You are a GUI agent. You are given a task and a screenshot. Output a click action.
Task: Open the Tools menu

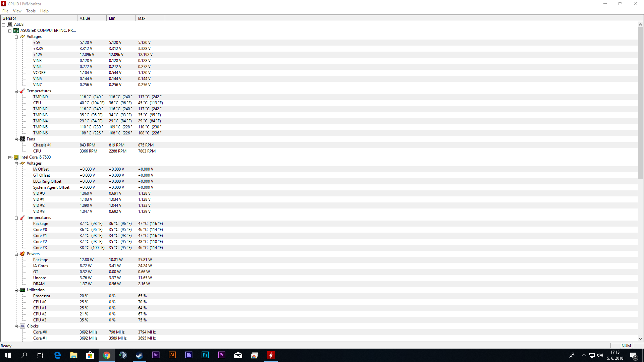point(31,11)
